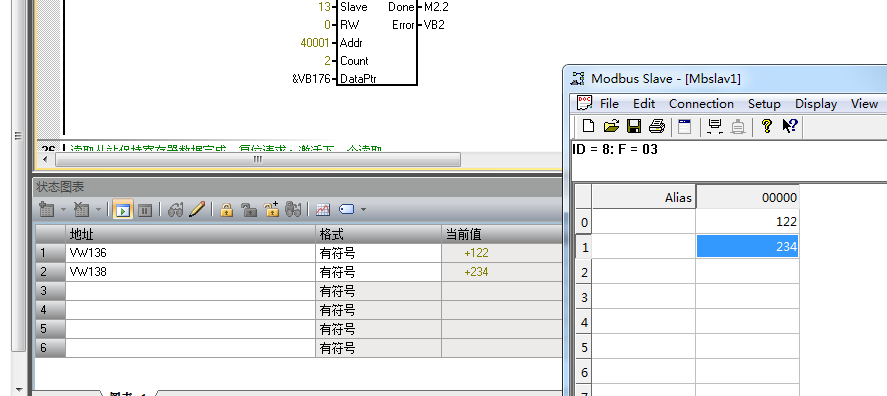Select the VW136 address cell
Image resolution: width=887 pixels, height=396 pixels.
[191, 253]
